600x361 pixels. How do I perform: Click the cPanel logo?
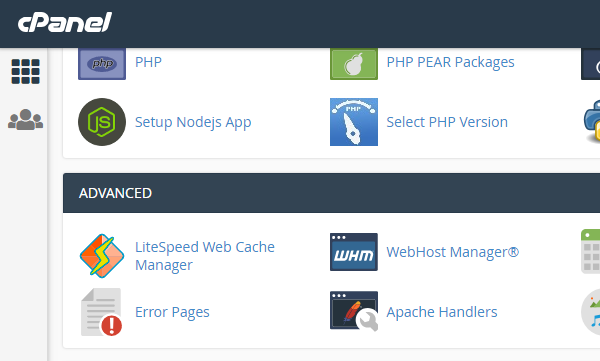(x=65, y=22)
